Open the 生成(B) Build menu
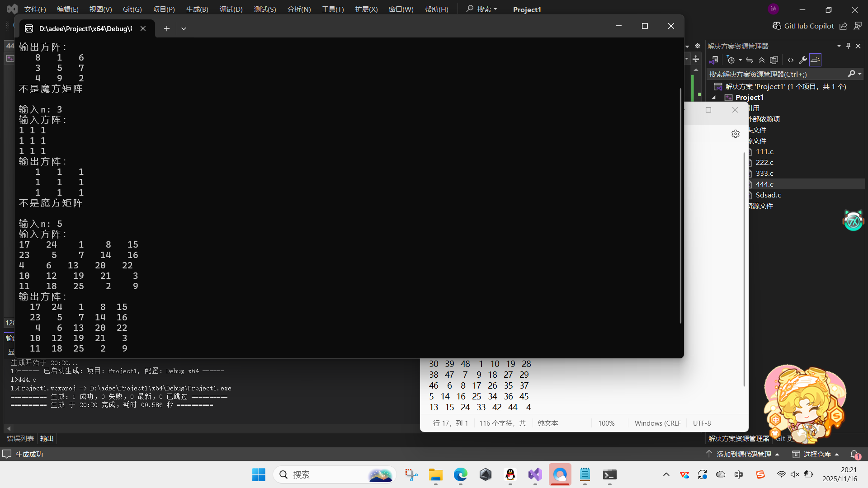Image resolution: width=868 pixels, height=488 pixels. pyautogui.click(x=197, y=9)
